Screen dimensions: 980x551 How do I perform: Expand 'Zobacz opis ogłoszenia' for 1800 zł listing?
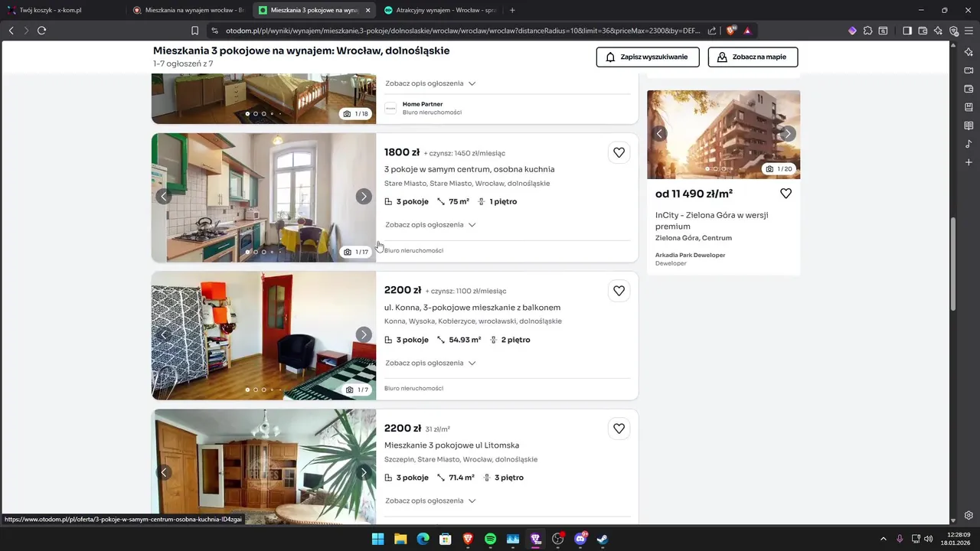tap(430, 225)
